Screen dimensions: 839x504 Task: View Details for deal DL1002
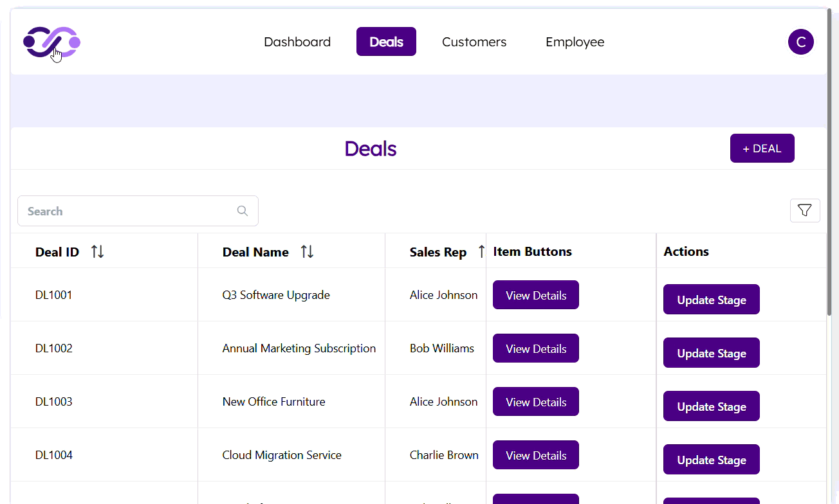coord(536,348)
